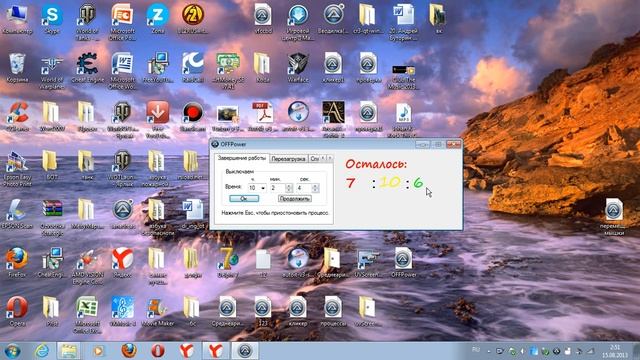The height and width of the screenshot is (360, 640).
Task: Click into the seconds field showing 4
Action: [303, 188]
